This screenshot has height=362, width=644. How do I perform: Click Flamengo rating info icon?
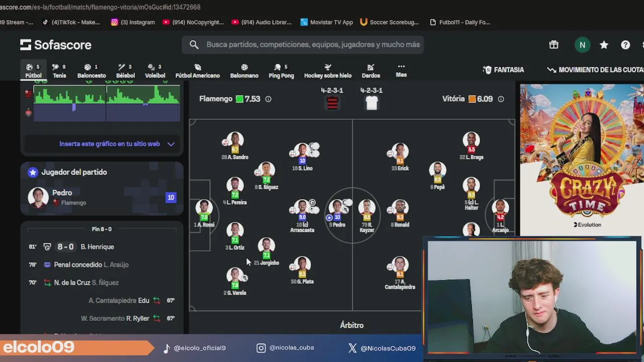click(268, 99)
